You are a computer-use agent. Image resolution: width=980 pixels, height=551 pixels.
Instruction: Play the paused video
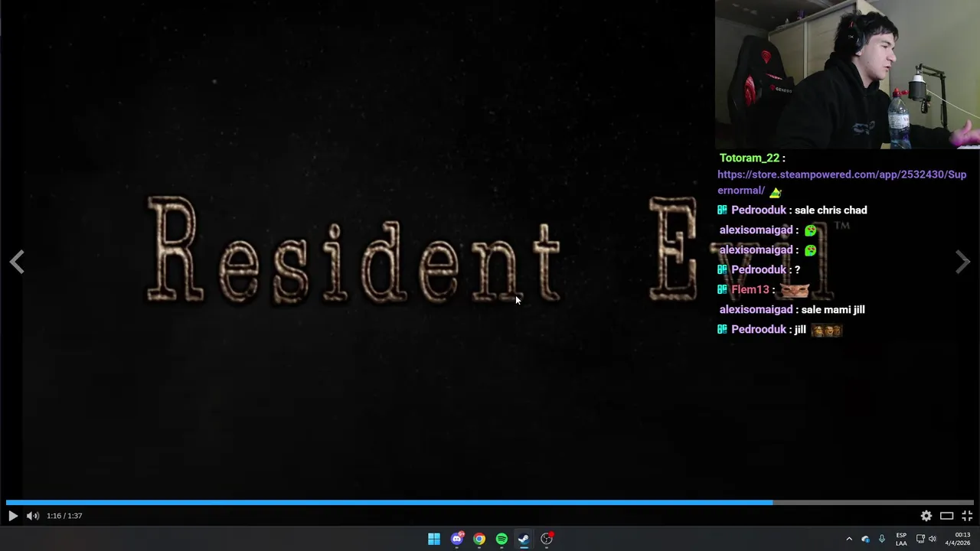13,516
